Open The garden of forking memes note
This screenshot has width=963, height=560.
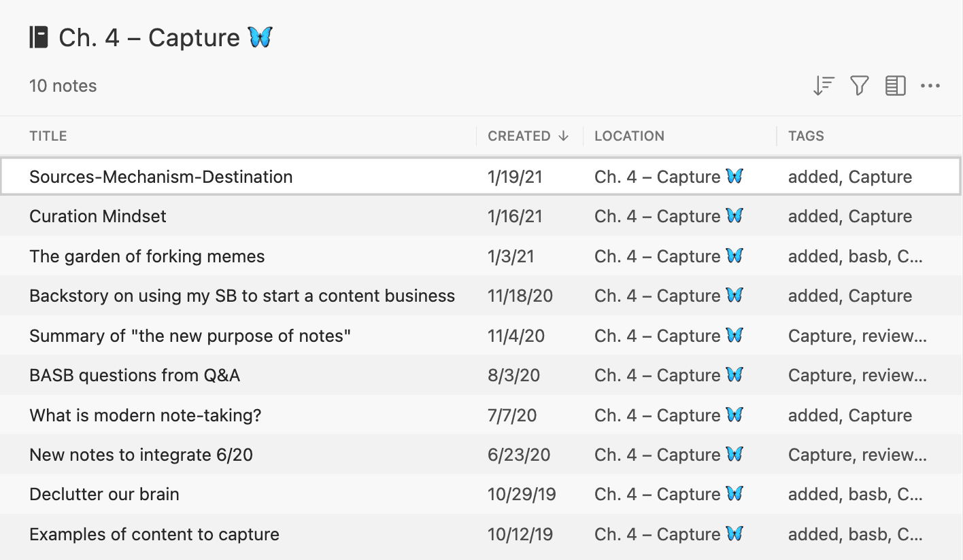[x=147, y=256]
